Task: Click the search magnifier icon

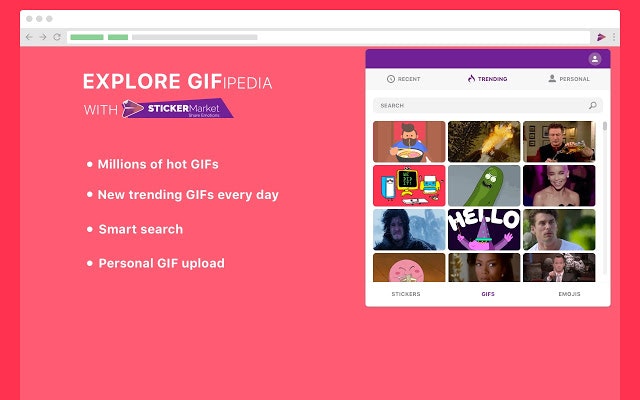Action: pos(593,105)
